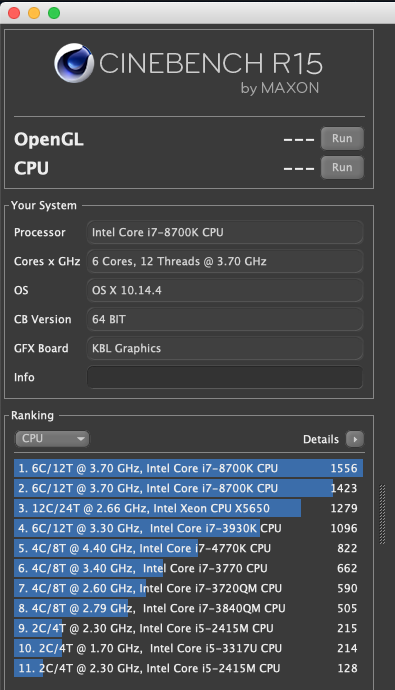This screenshot has height=690, width=395.
Task: Run the OpenGL benchmark
Action: pos(342,139)
